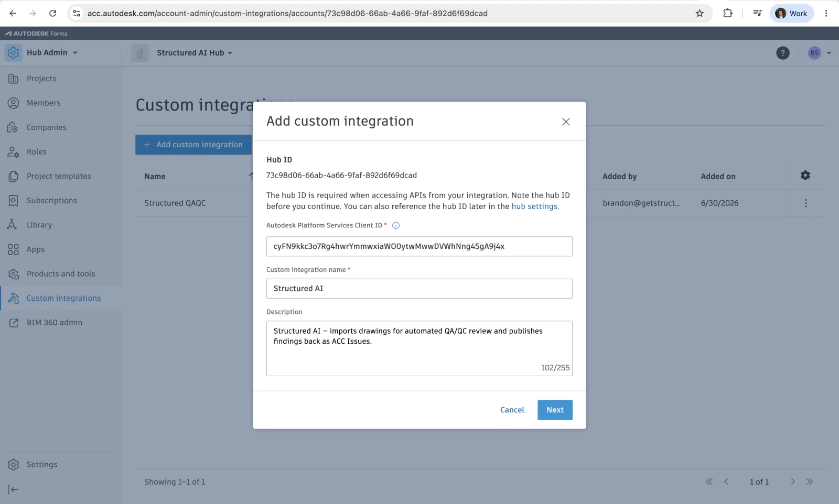Click the site info icon in address bar
This screenshot has width=839, height=504.
click(x=77, y=14)
